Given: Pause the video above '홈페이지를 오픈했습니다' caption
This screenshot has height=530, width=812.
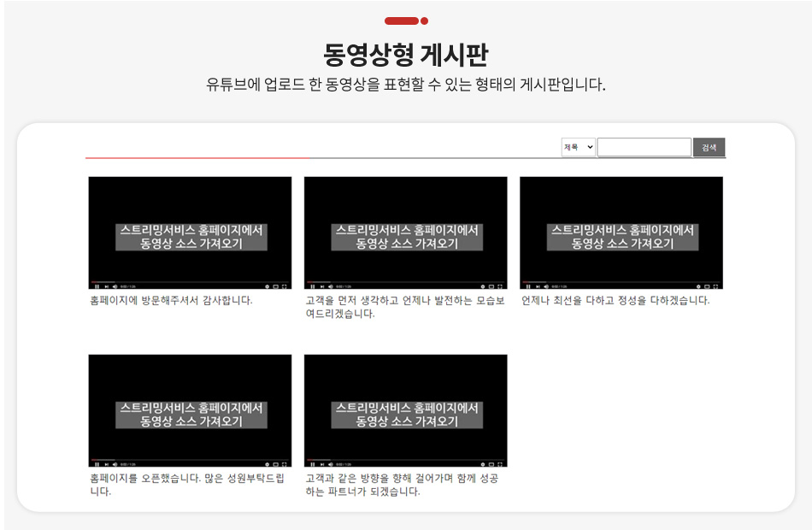Looking at the screenshot, I should (x=97, y=464).
